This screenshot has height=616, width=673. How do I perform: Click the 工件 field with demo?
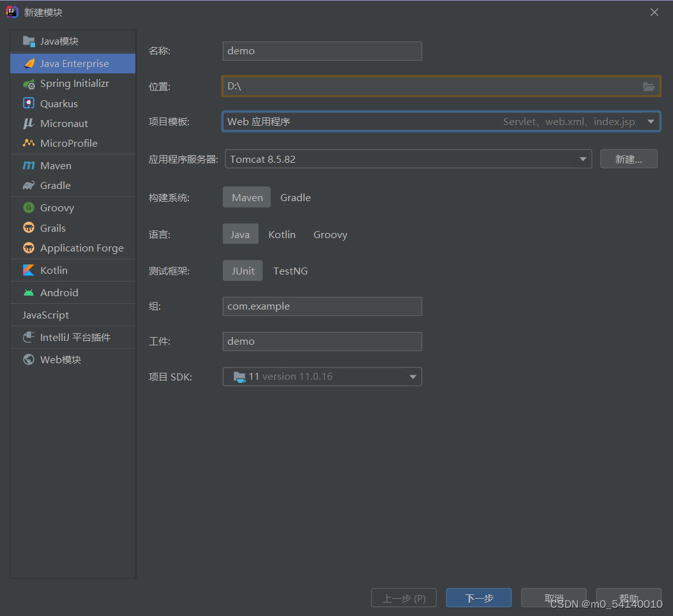point(322,342)
